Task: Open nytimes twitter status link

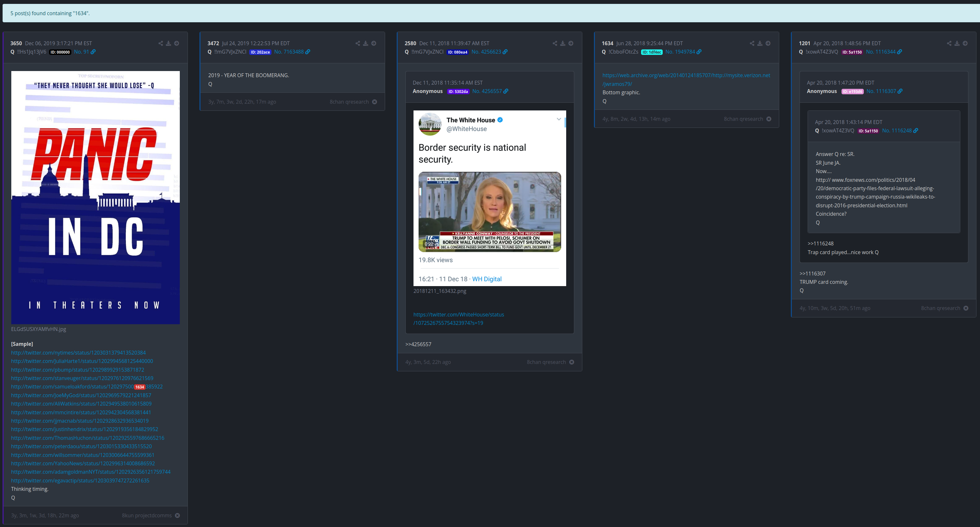Action: pos(78,353)
